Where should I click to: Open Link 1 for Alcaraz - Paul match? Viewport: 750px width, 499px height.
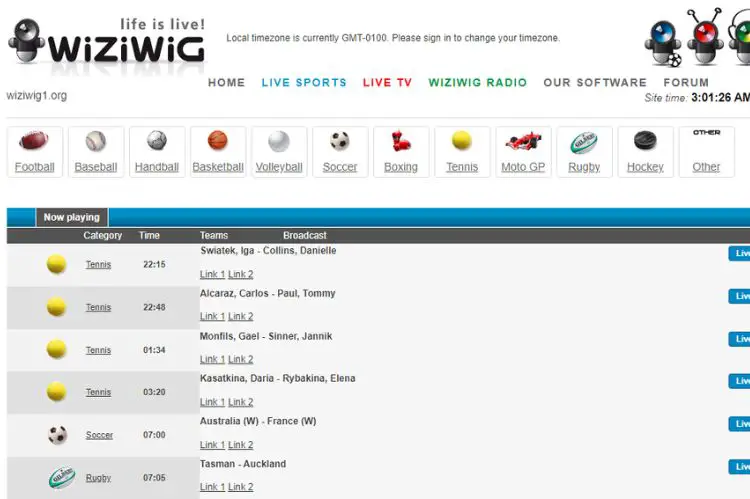pos(212,316)
